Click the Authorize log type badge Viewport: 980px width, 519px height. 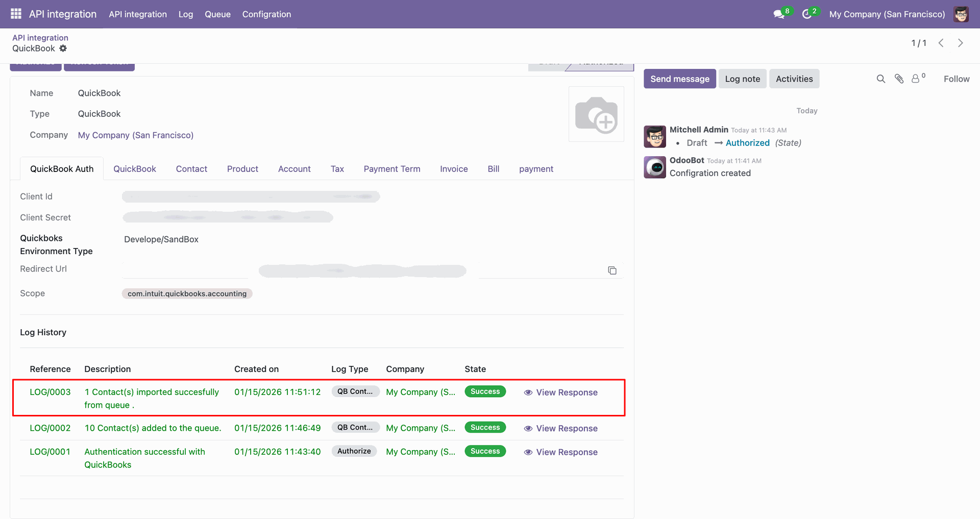pos(354,451)
